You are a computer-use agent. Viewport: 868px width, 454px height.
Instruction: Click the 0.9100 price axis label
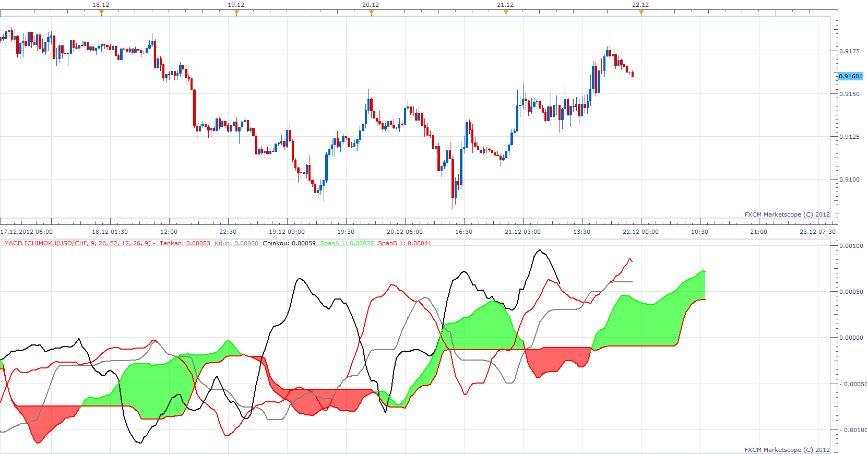[849, 180]
